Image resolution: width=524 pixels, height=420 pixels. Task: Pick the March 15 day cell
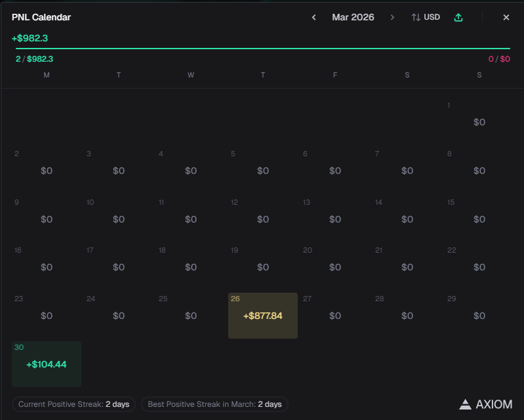[x=479, y=219]
